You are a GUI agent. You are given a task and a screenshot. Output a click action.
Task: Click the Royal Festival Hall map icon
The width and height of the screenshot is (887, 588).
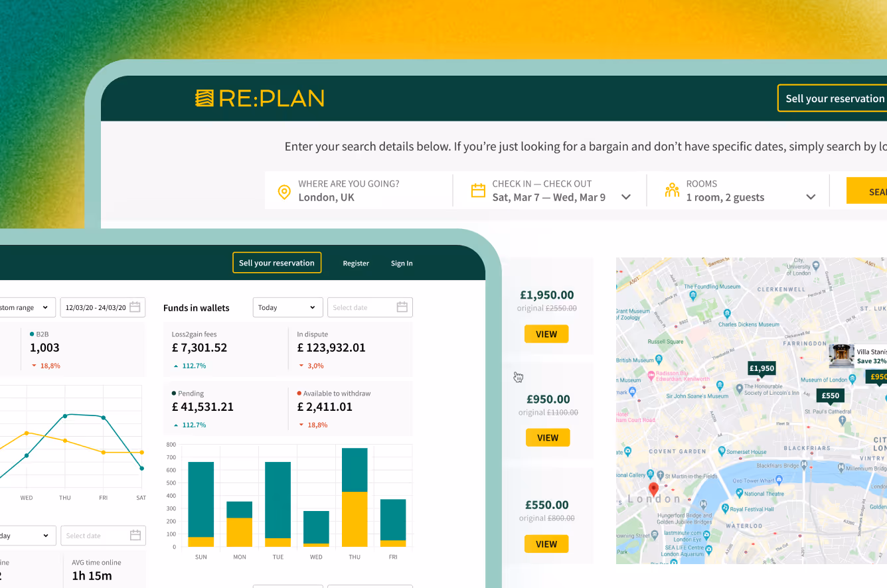coord(725,509)
